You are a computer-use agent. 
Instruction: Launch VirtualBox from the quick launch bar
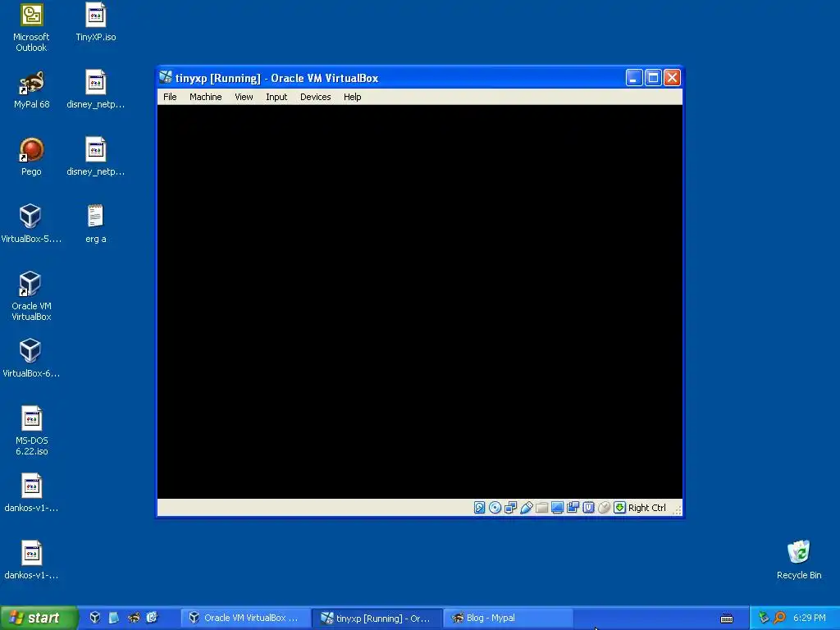pyautogui.click(x=95, y=618)
